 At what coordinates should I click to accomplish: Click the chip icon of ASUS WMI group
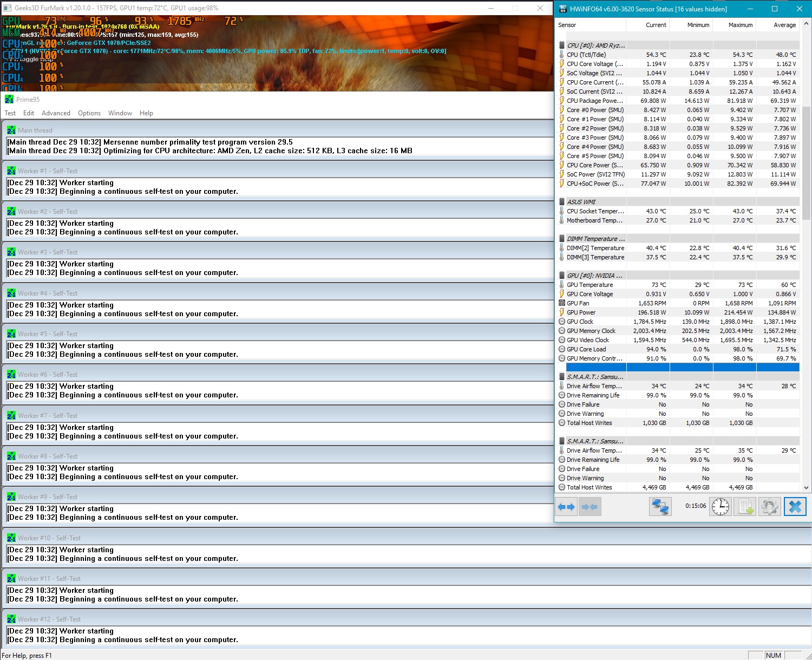tap(562, 202)
